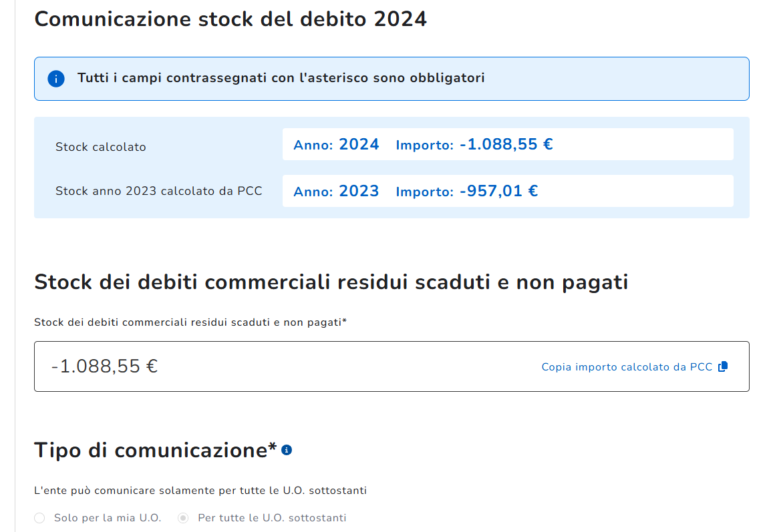The image size is (771, 532).
Task: Click the 'Importo: -957,01 €' value
Action: [466, 192]
